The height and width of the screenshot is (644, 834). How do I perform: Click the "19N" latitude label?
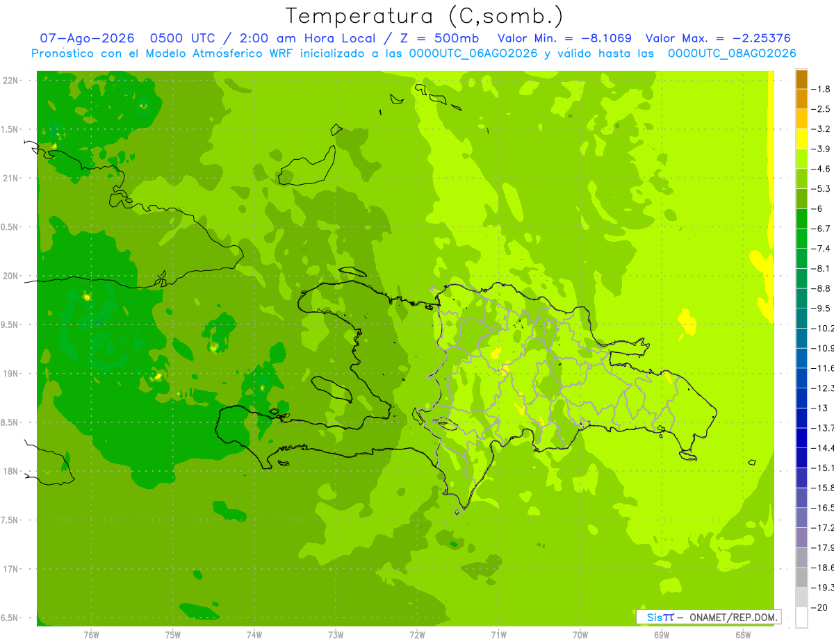10,373
